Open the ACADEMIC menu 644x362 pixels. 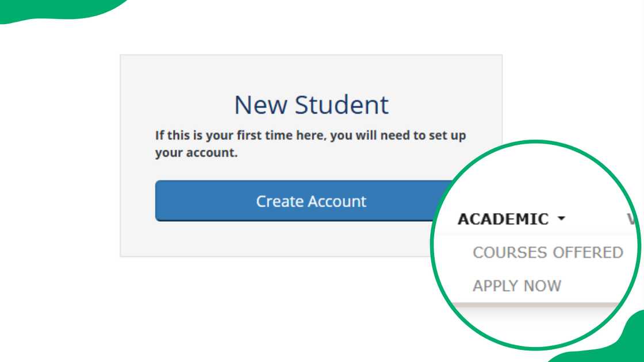[x=503, y=219]
